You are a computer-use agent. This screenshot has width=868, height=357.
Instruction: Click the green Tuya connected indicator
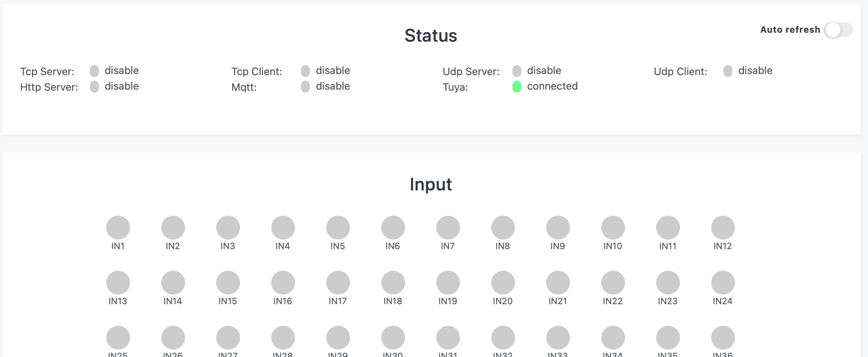(x=517, y=87)
